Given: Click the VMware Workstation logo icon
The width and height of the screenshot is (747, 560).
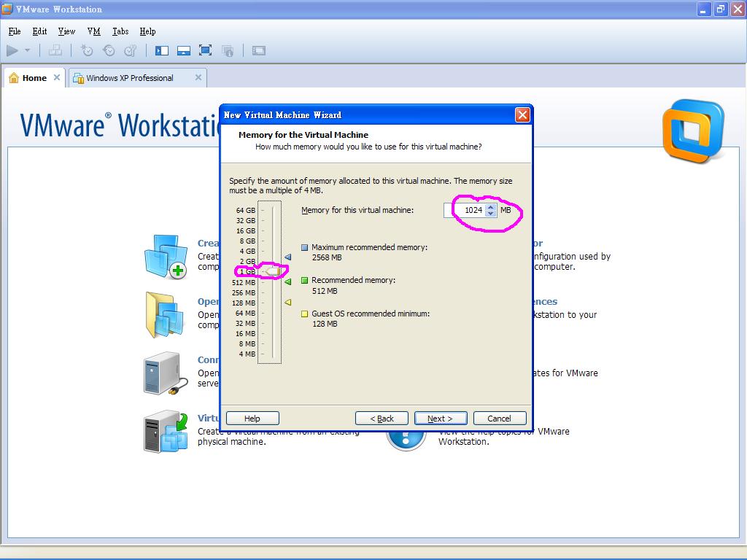Looking at the screenshot, I should pos(694,131).
